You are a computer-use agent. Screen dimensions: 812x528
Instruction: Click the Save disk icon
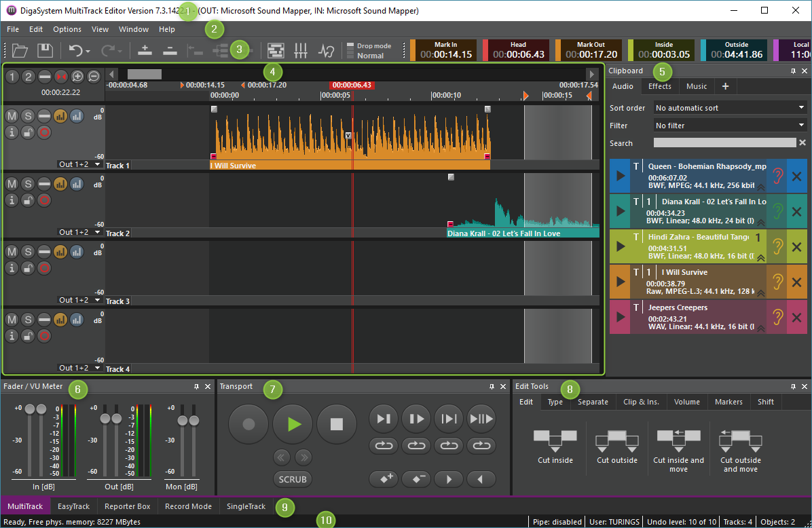tap(45, 50)
